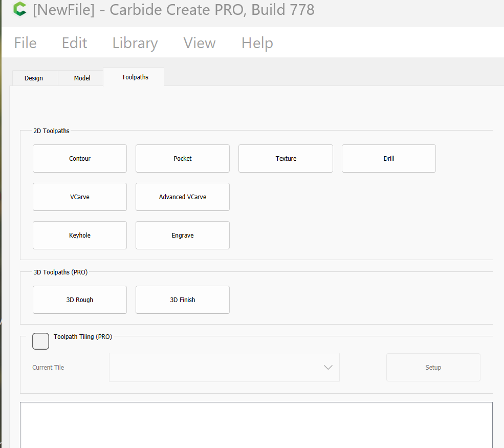Click the empty toolpath list area

point(256,424)
